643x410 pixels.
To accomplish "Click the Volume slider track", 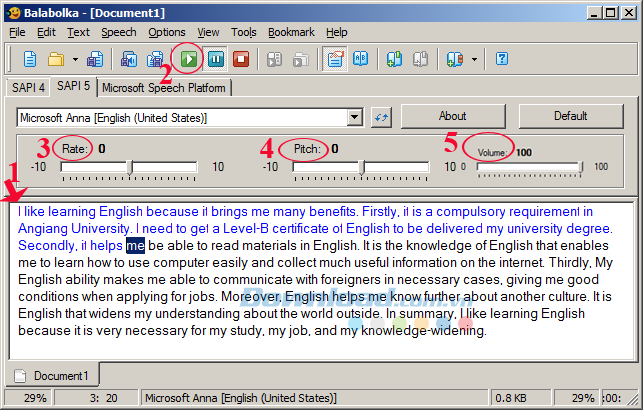I will coord(530,167).
